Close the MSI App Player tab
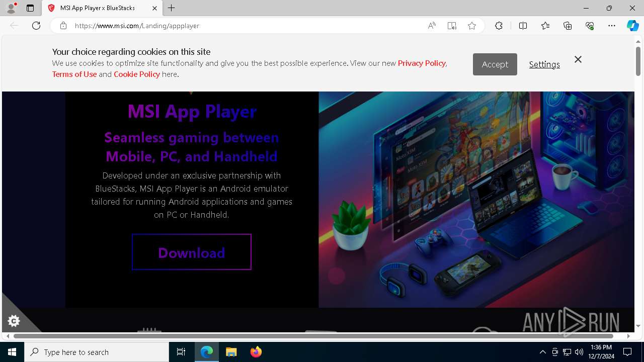The image size is (644, 362). (154, 8)
